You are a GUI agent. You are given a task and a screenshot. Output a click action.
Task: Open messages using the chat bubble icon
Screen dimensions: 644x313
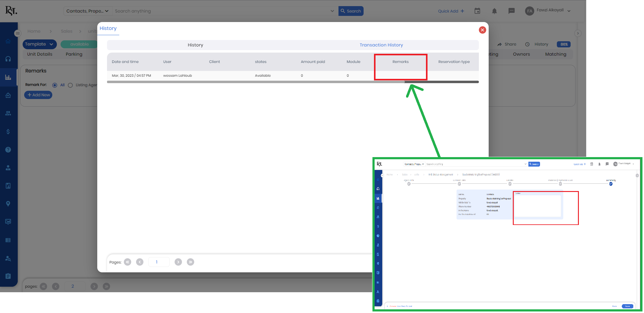click(x=511, y=11)
